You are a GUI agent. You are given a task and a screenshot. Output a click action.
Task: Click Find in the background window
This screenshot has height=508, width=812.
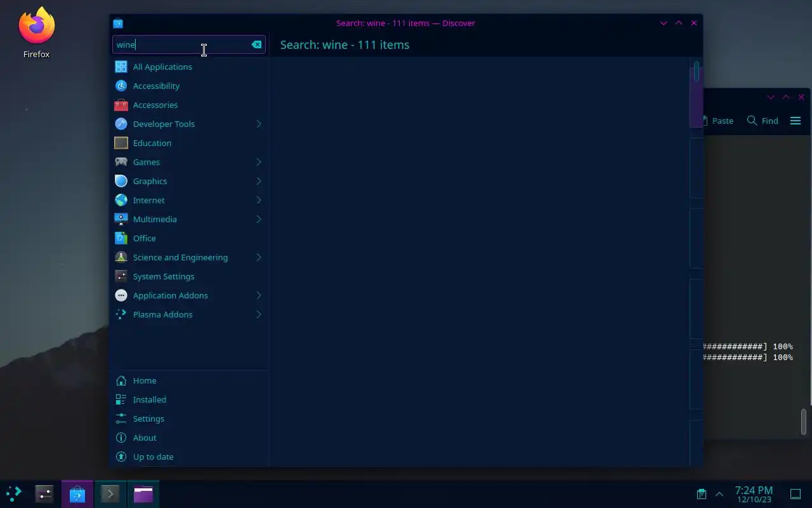click(763, 121)
